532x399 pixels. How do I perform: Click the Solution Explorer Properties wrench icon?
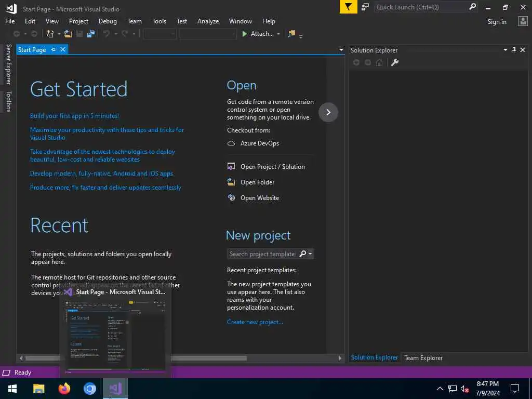pyautogui.click(x=395, y=62)
